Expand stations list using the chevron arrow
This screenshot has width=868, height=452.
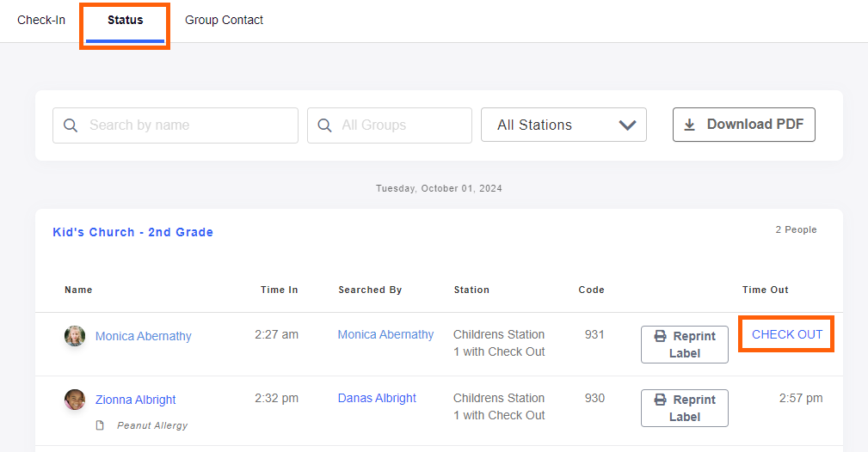click(x=627, y=125)
